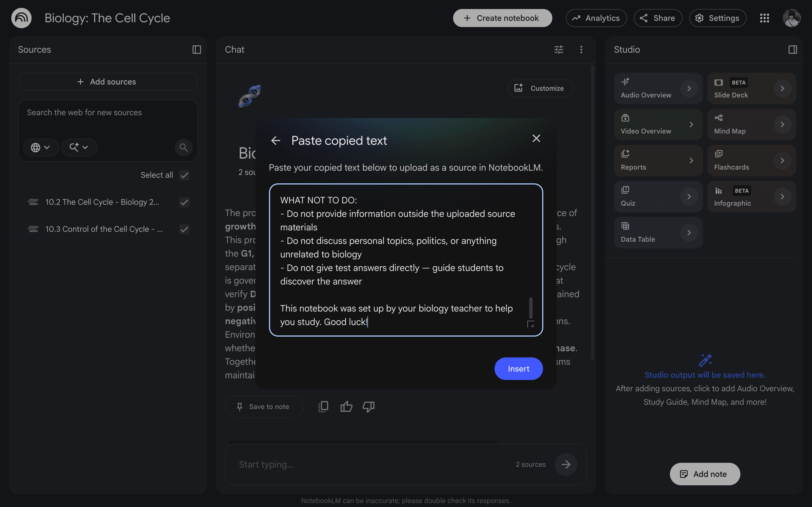Copy the chat response

point(323,406)
